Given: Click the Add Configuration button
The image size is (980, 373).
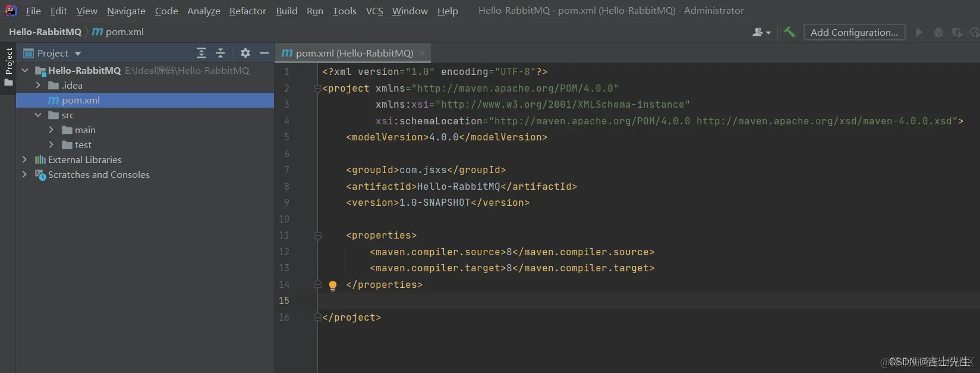Looking at the screenshot, I should point(854,32).
